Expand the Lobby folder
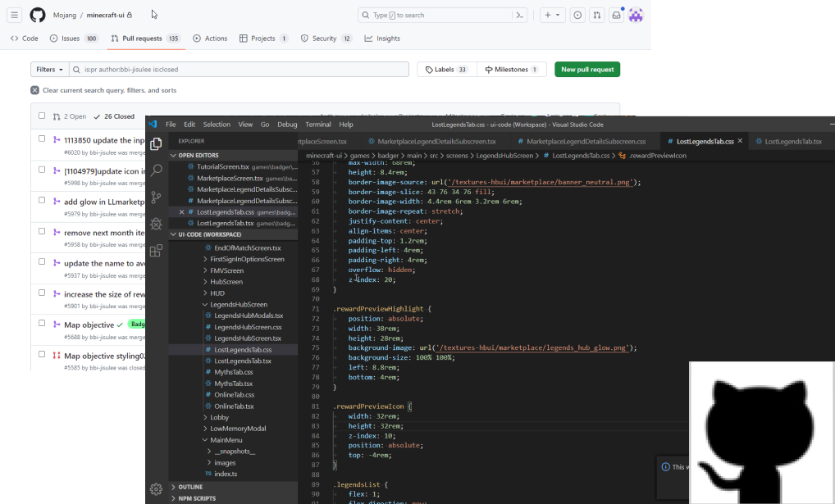The image size is (835, 504). (219, 417)
